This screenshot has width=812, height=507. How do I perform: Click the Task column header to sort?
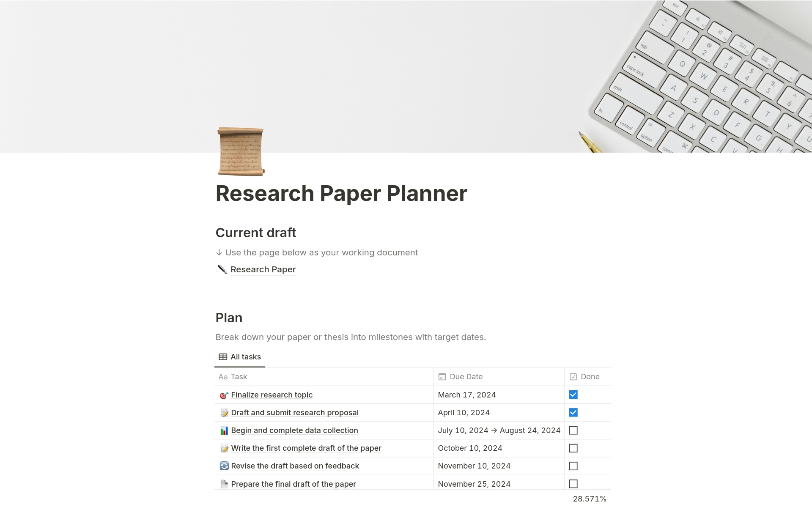pyautogui.click(x=239, y=376)
